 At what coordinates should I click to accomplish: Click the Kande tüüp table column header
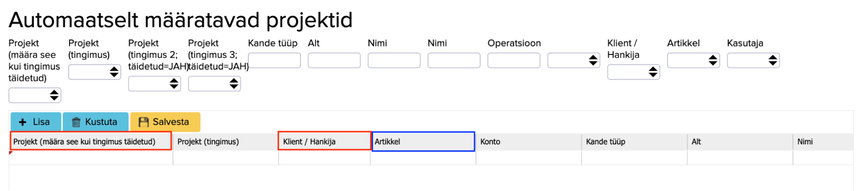[634, 142]
